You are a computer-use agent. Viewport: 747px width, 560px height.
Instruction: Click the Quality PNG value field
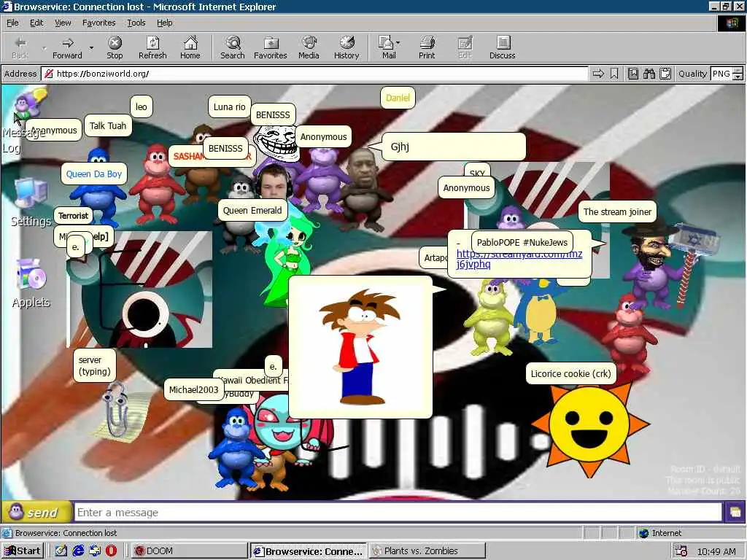tap(721, 74)
